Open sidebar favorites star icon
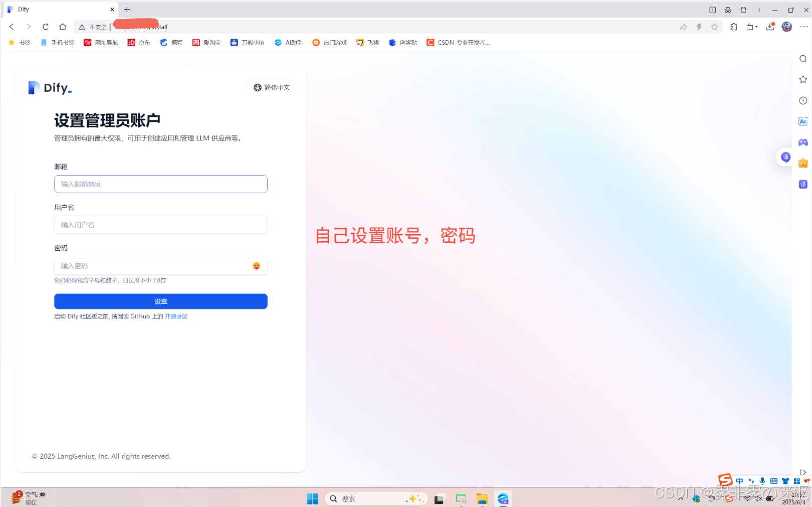 point(803,80)
